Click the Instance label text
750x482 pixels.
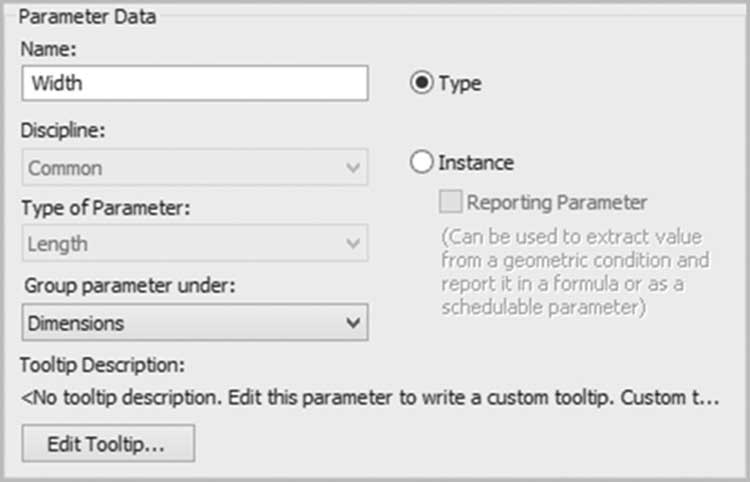[x=476, y=163]
